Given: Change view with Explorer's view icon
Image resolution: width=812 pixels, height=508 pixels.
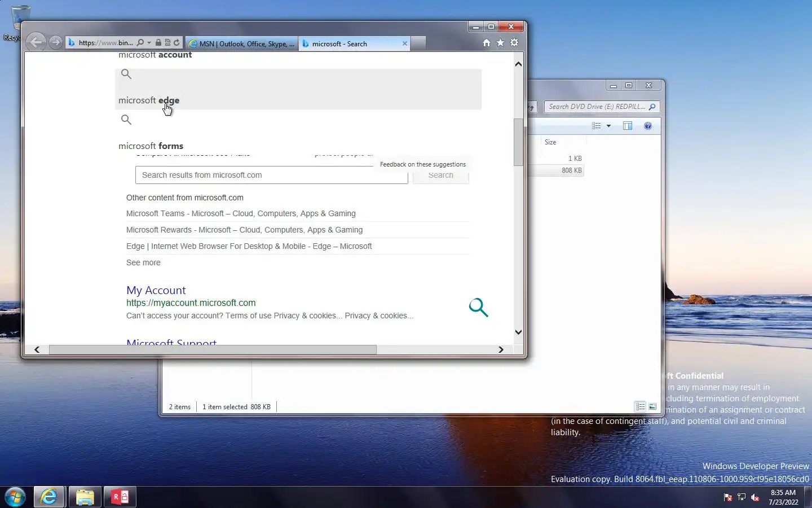Looking at the screenshot, I should click(x=597, y=126).
